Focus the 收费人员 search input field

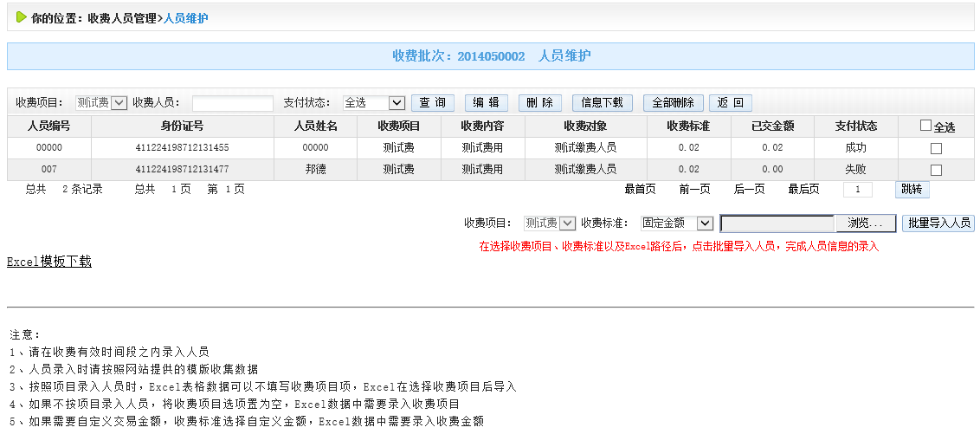tap(232, 103)
